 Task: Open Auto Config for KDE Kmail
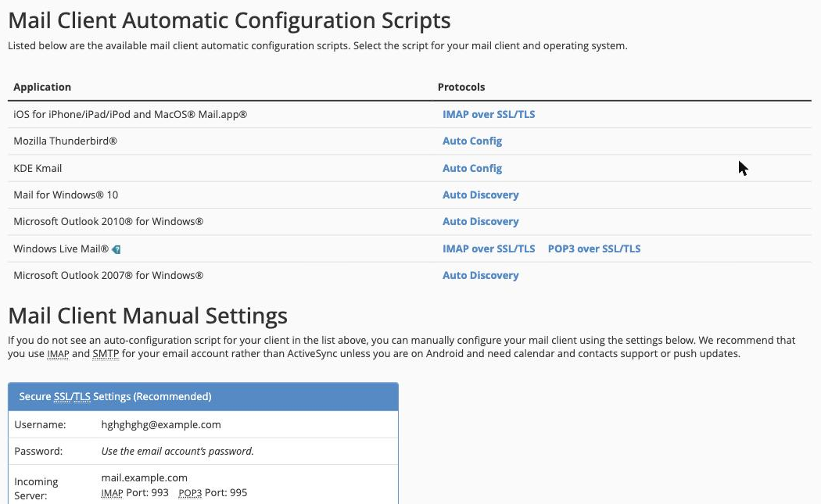tap(472, 168)
